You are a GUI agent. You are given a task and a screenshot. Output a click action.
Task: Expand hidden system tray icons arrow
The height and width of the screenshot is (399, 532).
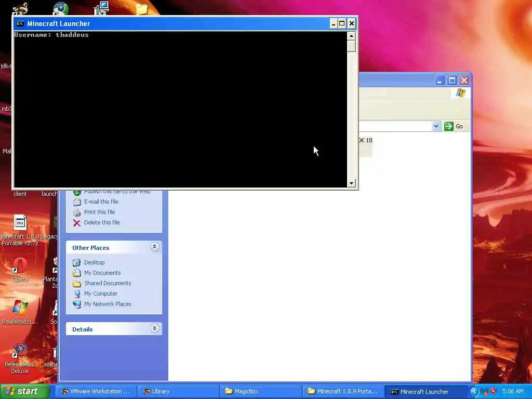pos(474,392)
